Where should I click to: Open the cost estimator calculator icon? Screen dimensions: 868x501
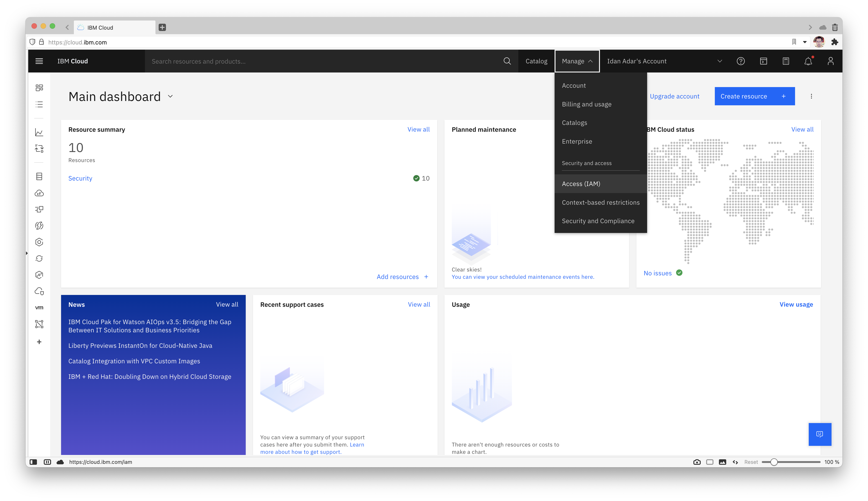pos(786,61)
